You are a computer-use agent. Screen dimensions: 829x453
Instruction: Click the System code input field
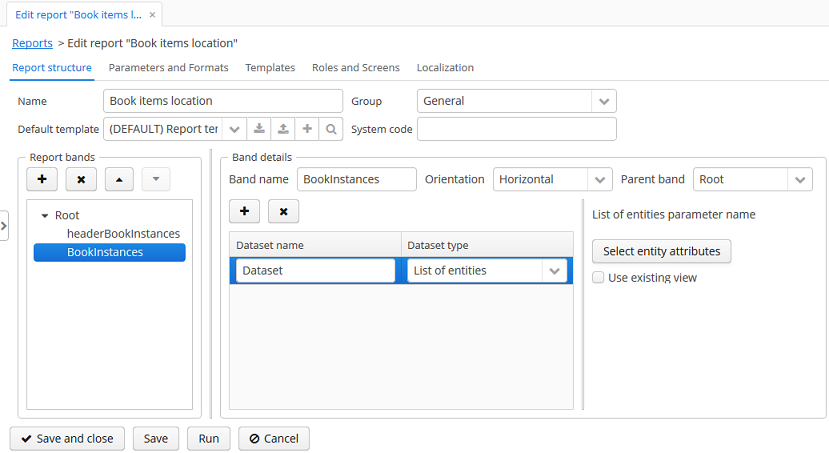pyautogui.click(x=516, y=129)
